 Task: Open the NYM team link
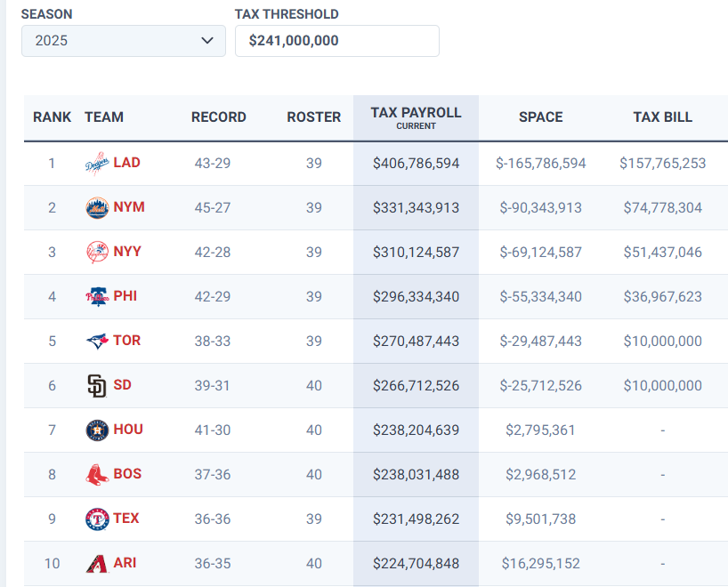[x=128, y=207]
